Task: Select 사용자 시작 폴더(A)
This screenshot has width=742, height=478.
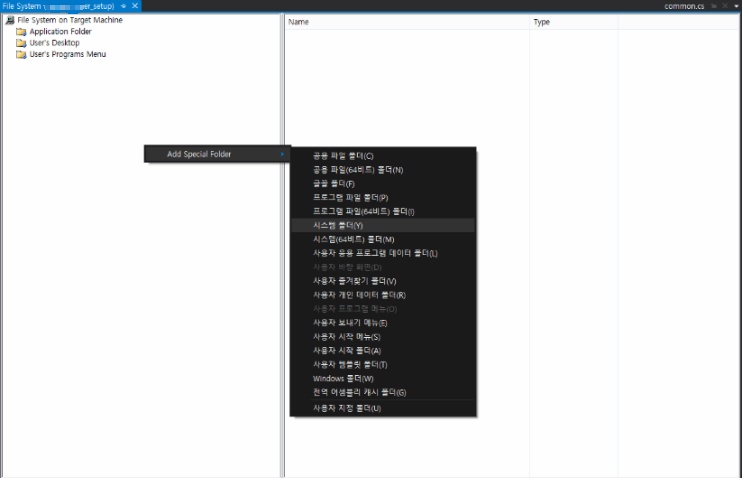Action: [383, 351]
